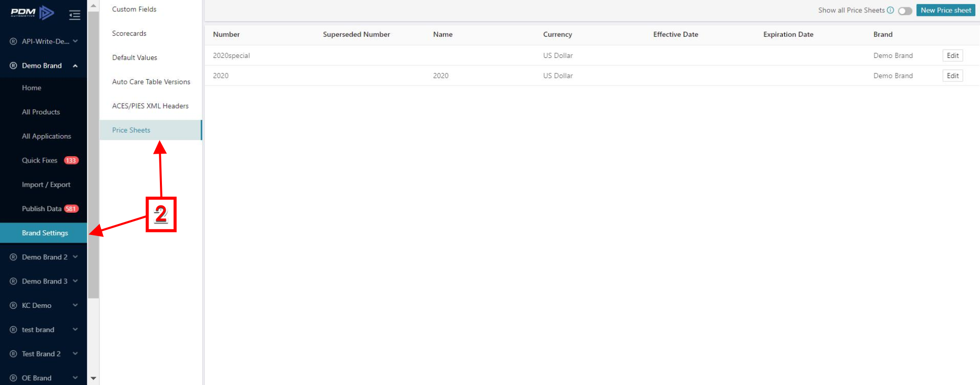
Task: Go to Quick Fixes
Action: tap(39, 160)
